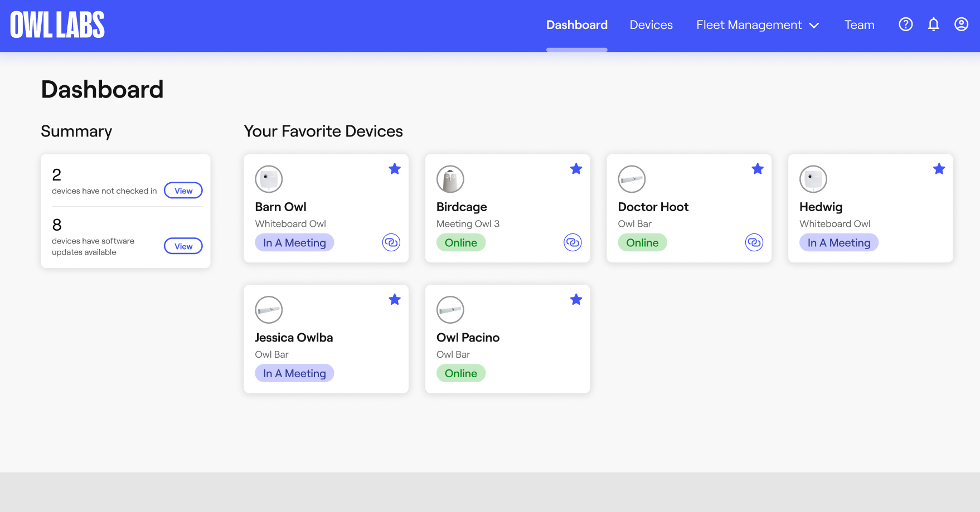Switch to the Devices tab
The image size is (980, 512).
coord(651,25)
